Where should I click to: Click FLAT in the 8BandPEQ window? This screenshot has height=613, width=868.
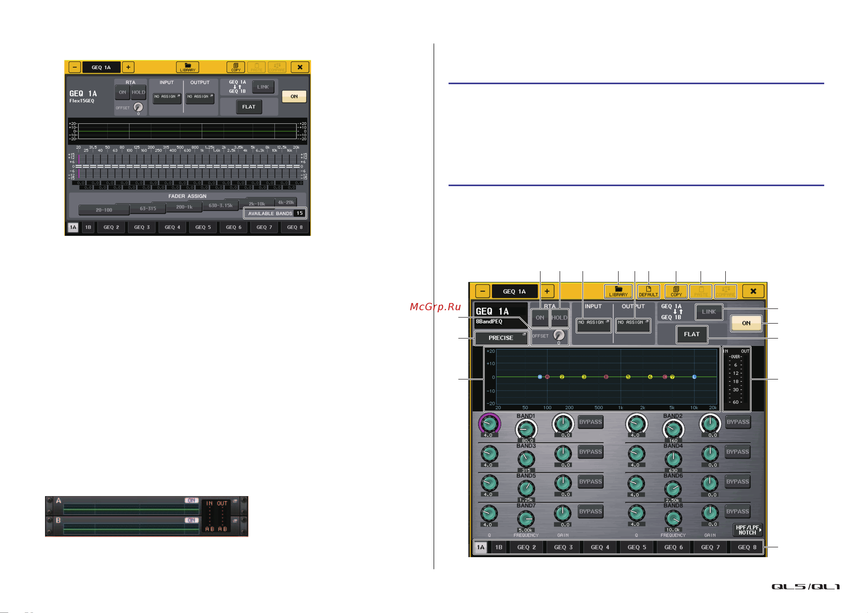click(x=692, y=334)
